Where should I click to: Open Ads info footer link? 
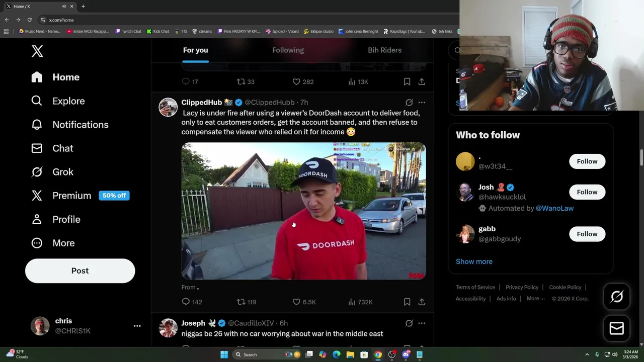(x=506, y=299)
